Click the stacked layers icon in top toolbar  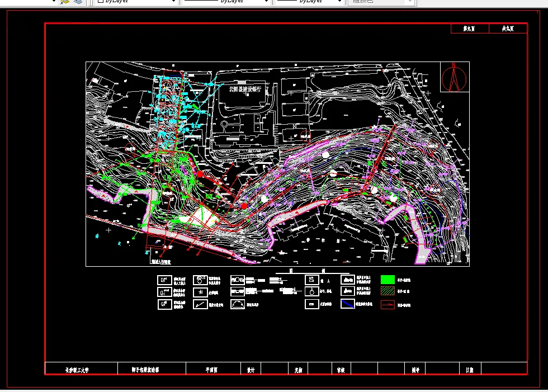78,2
